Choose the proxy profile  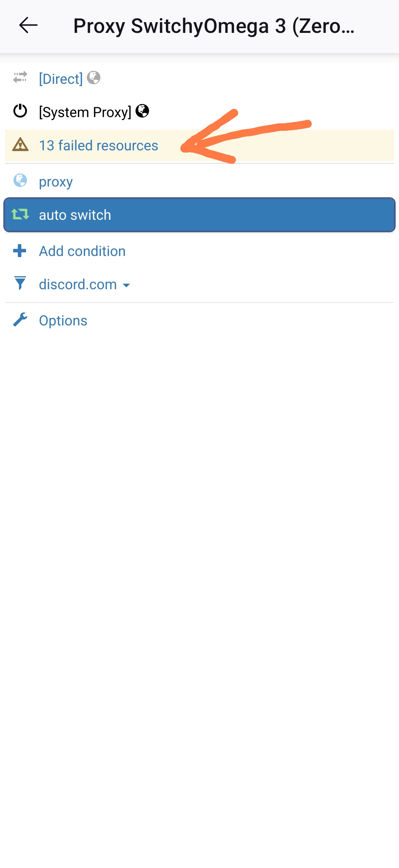(56, 182)
